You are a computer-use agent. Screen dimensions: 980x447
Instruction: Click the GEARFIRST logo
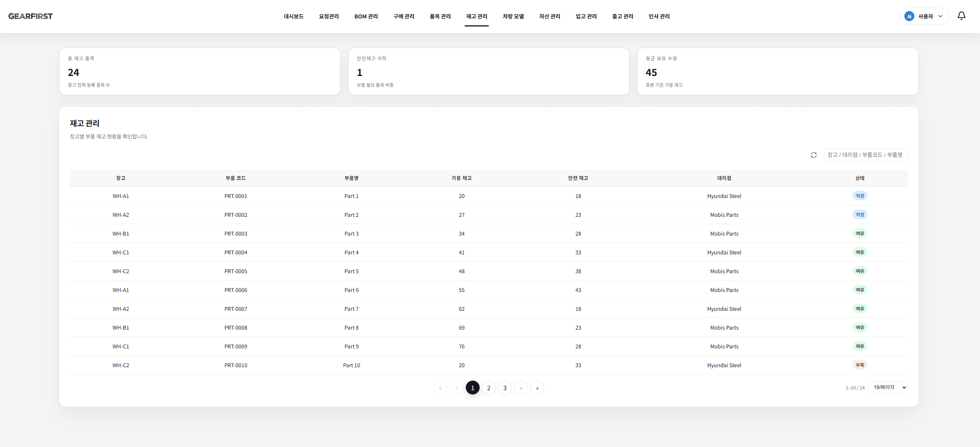pos(30,16)
